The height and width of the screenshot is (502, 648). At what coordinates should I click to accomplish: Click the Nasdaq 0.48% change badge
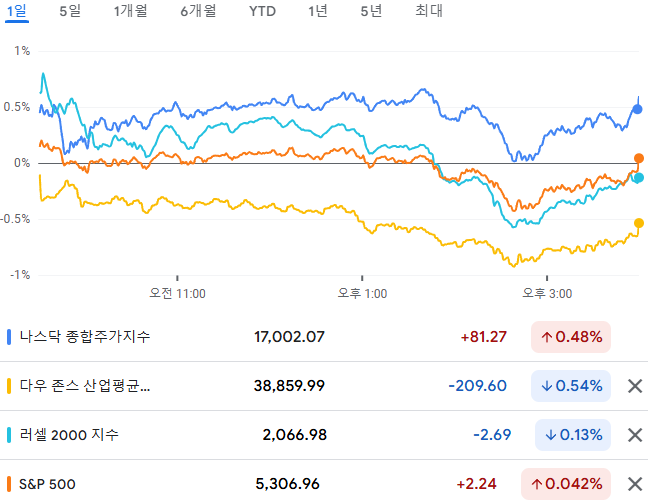(x=571, y=337)
